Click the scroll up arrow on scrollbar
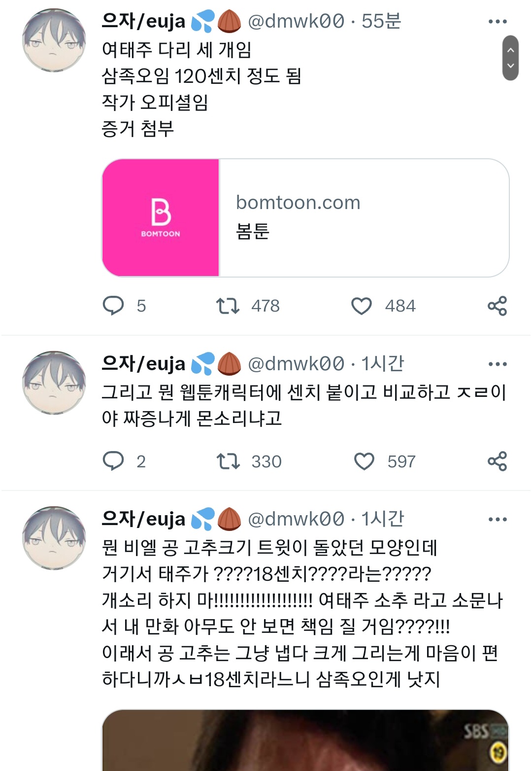The width and height of the screenshot is (532, 771). pyautogui.click(x=510, y=50)
